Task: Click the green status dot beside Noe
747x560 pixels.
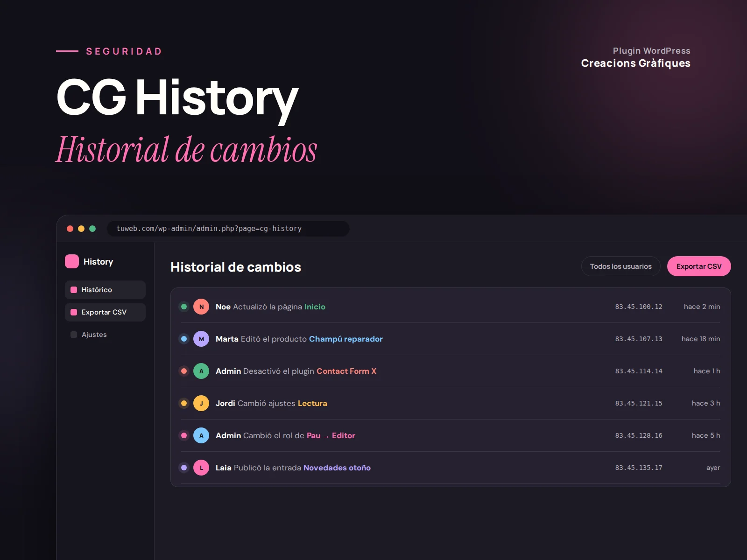Action: pyautogui.click(x=184, y=307)
